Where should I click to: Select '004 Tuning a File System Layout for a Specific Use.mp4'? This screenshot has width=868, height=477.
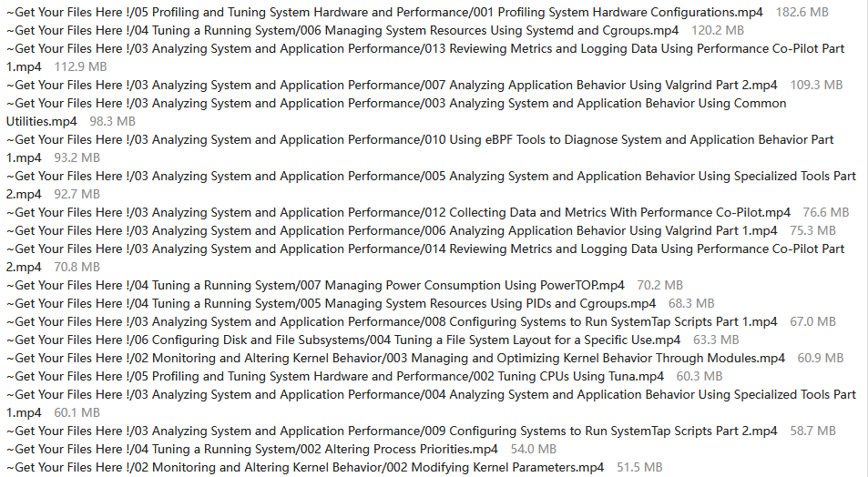pyautogui.click(x=343, y=340)
